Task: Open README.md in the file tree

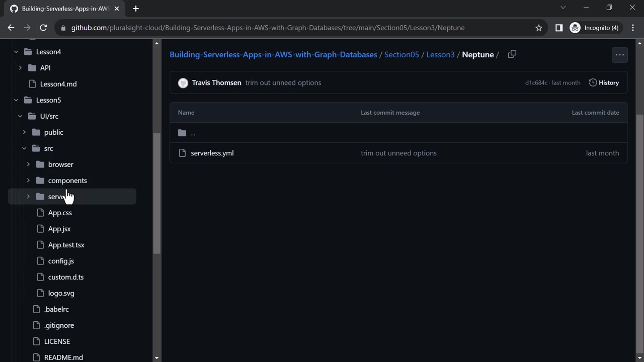Action: click(x=63, y=357)
